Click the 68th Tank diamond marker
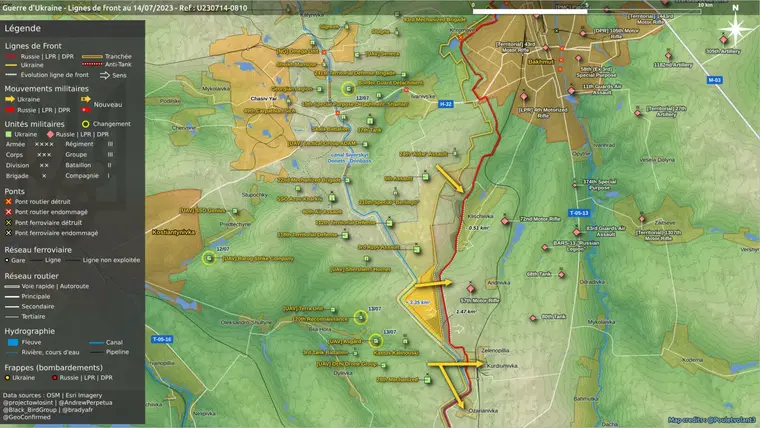 coord(561,275)
